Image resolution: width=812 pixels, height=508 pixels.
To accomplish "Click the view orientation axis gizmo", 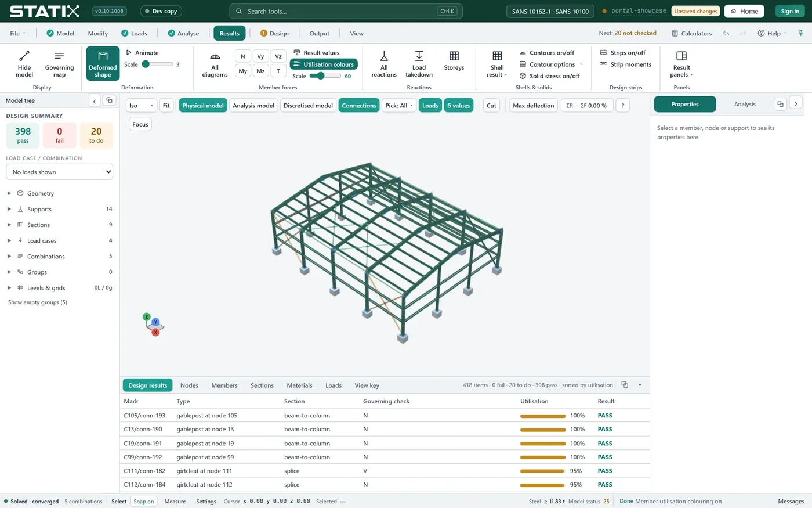I will pos(155,324).
